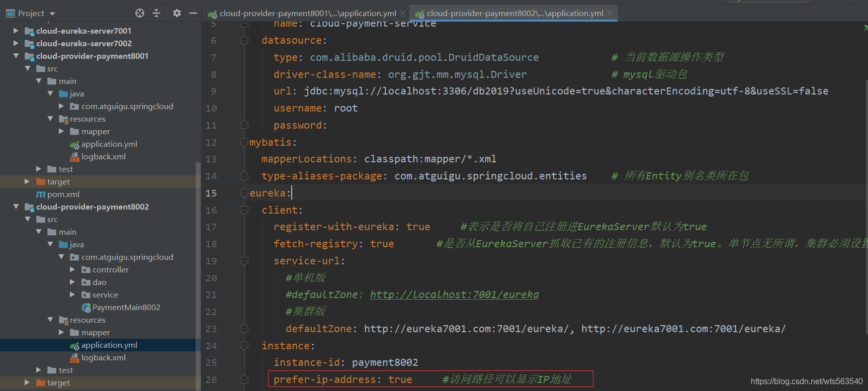Select main folder under payment8001

point(67,81)
